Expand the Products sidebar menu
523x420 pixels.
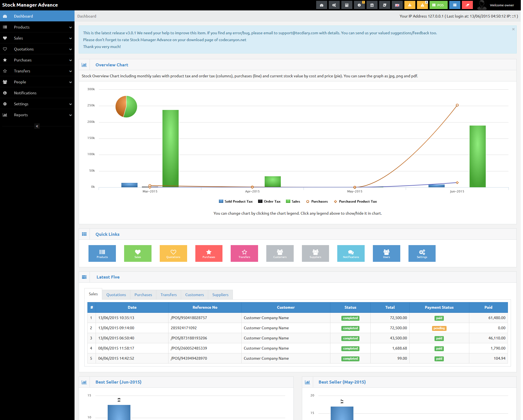pos(37,27)
